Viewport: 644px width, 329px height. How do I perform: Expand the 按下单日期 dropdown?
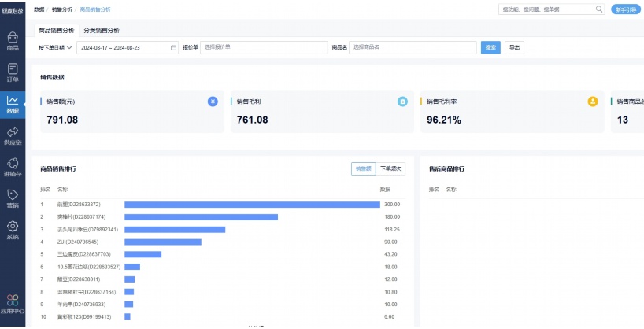click(55, 47)
